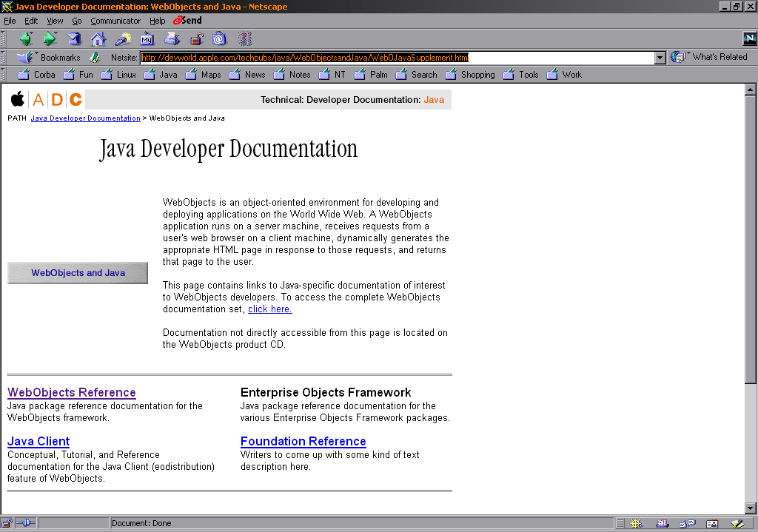Open the Work bookmark folder
The height and width of the screenshot is (532, 758).
point(565,75)
